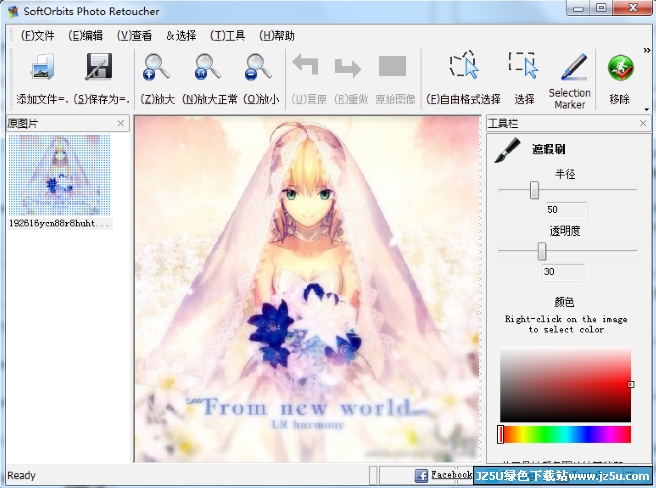Open the Tools (工具) menu

[x=228, y=36]
